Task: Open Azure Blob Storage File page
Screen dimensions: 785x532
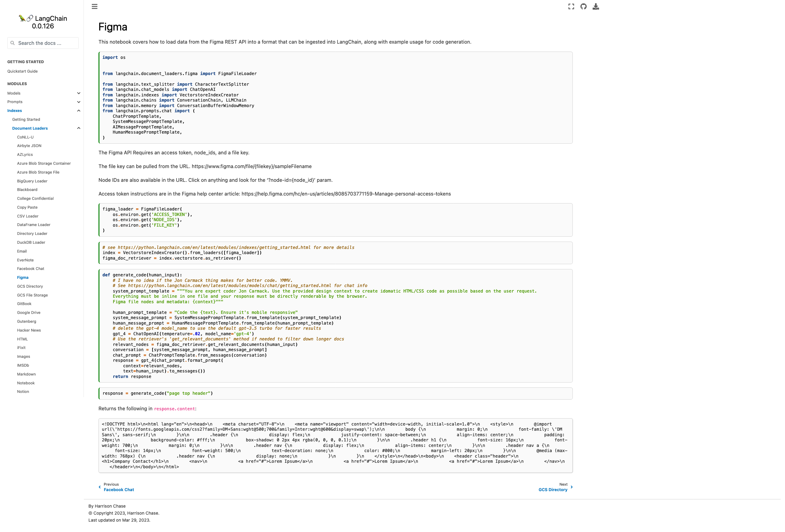Action: [x=38, y=172]
